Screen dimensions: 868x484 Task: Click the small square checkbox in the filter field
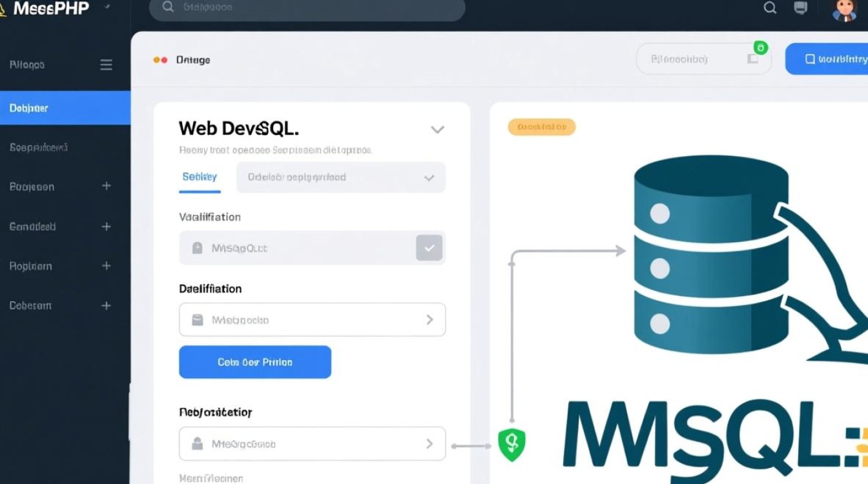click(x=752, y=59)
